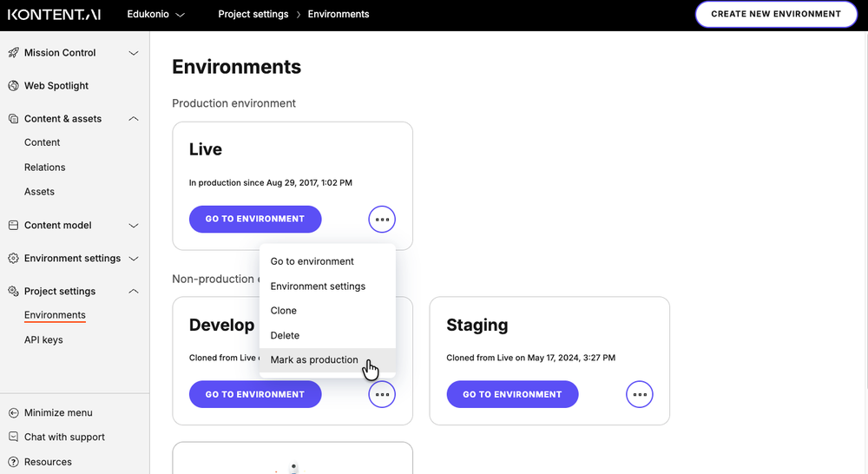The height and width of the screenshot is (474, 868).
Task: Choose Clone in the context menu
Action: 284,311
